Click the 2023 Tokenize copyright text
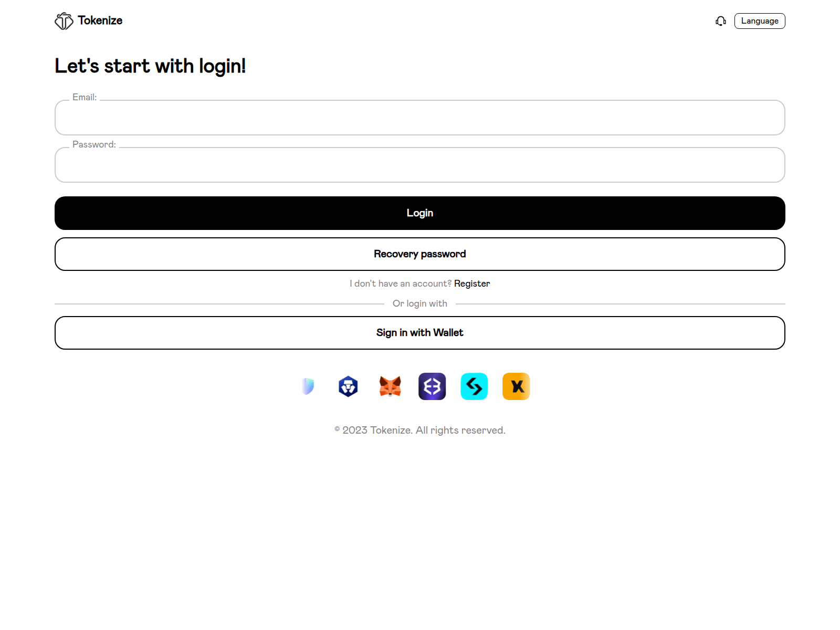Screen dimensions: 840x630 point(420,430)
